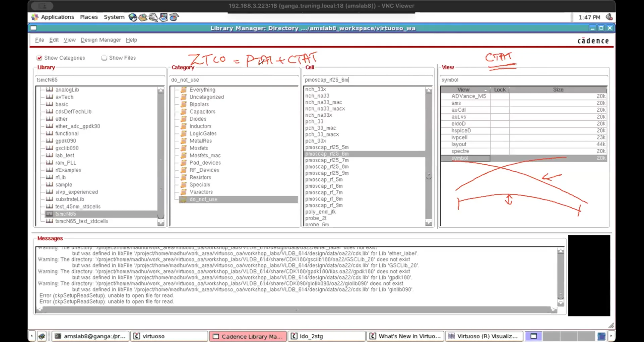Click the show desktop icon in taskbar

tap(42, 336)
